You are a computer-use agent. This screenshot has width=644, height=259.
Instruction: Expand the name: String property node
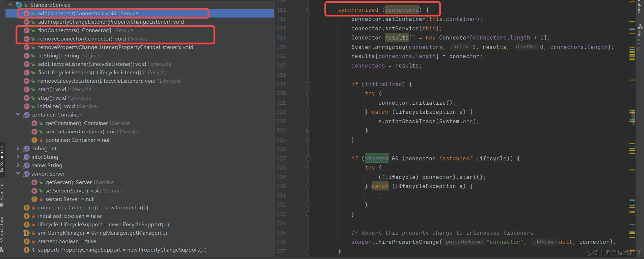(x=18, y=165)
